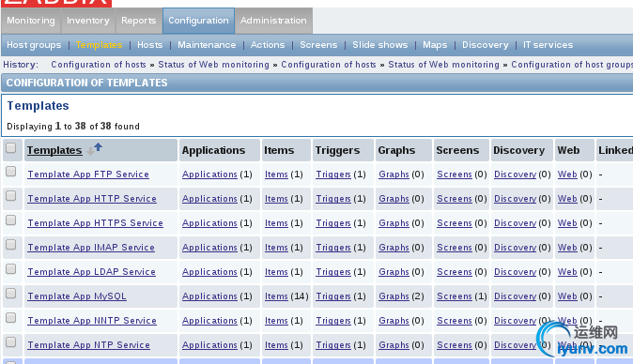Open Maps submenu item

pos(435,45)
